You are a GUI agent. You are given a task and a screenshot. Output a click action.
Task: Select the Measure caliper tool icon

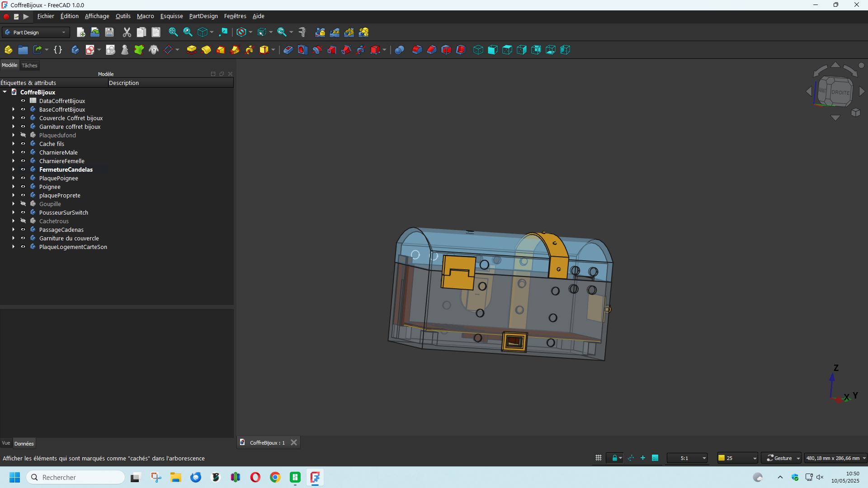(302, 32)
